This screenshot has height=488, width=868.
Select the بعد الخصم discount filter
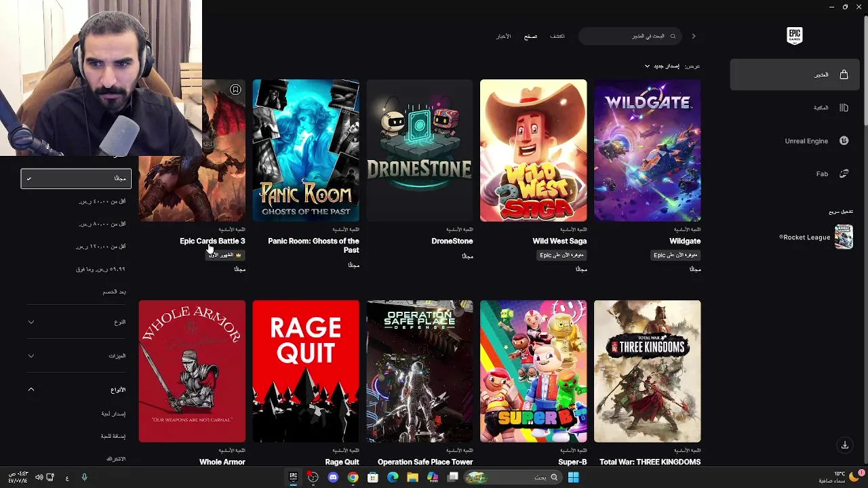pyautogui.click(x=114, y=291)
